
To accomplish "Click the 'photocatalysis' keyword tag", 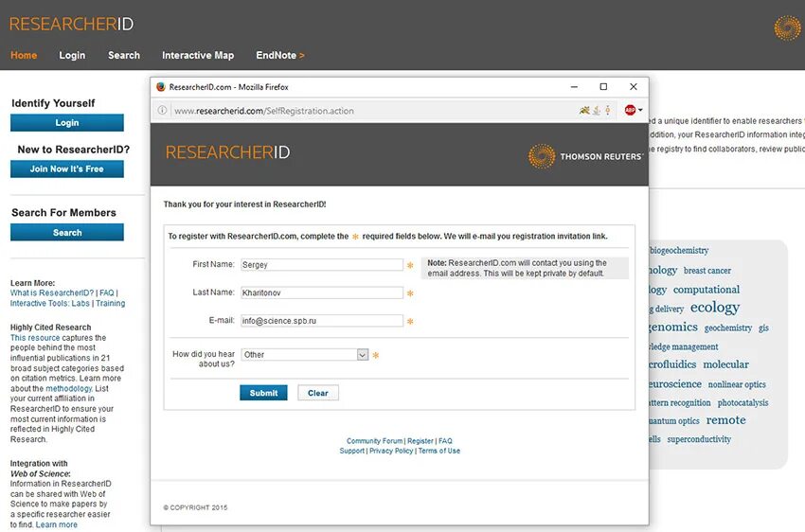I will click(742, 402).
